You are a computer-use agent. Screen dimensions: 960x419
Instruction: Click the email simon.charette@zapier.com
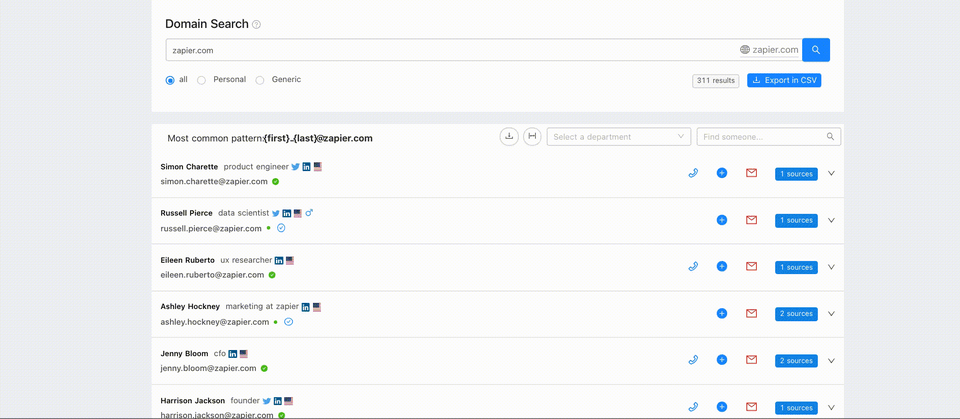[x=214, y=181]
